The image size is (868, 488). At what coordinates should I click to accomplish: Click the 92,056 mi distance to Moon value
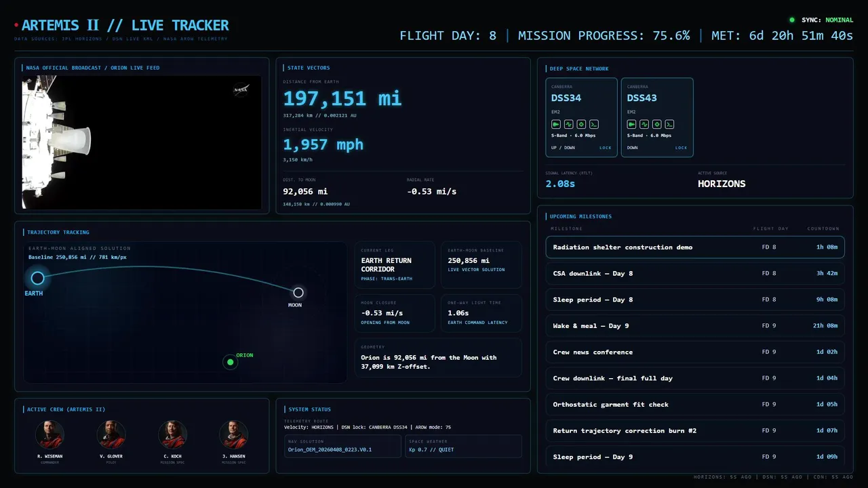[x=305, y=191]
